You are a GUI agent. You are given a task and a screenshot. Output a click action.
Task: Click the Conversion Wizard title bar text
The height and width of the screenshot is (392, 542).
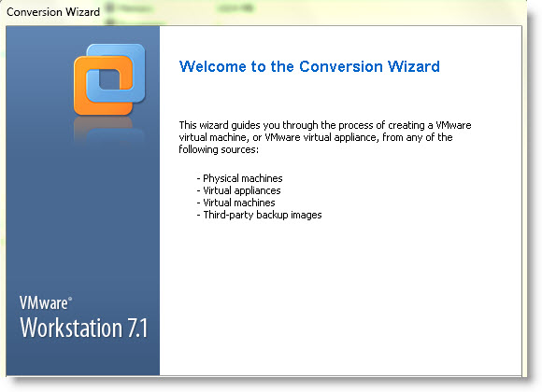53,12
